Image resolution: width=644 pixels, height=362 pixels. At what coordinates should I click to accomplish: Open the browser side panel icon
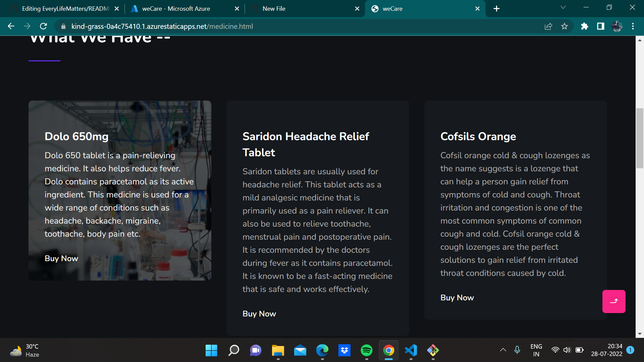601,26
